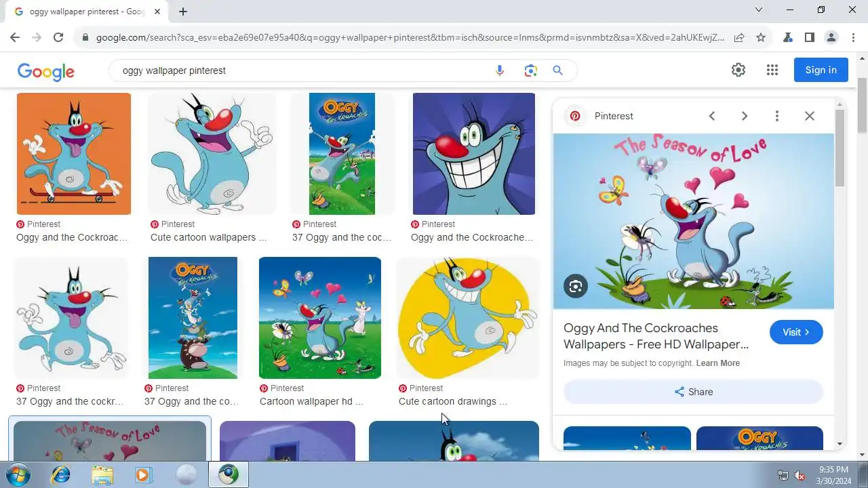868x488 pixels.
Task: Open the side panel icon
Action: 810,37
